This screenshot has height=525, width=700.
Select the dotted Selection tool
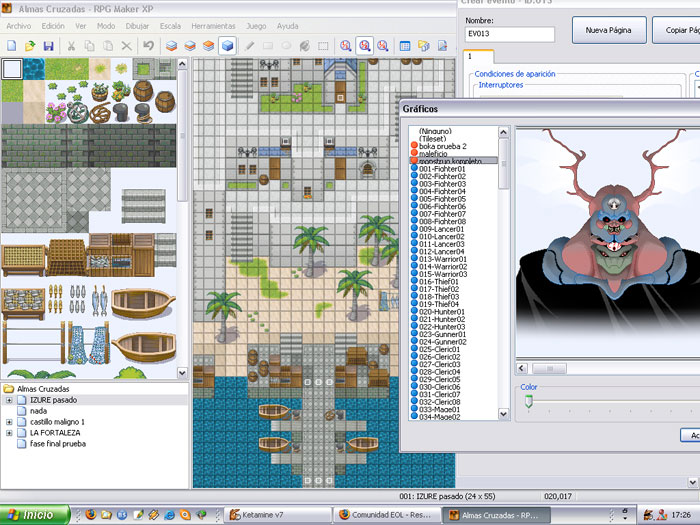[323, 46]
